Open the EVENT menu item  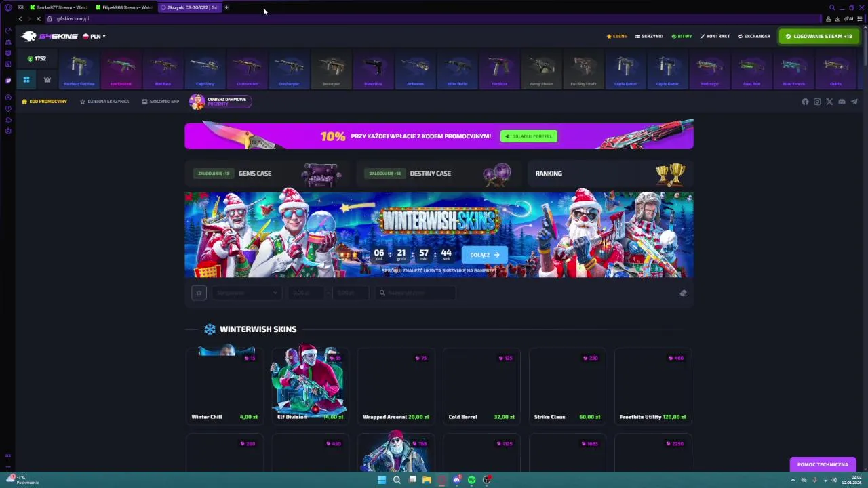coord(616,36)
